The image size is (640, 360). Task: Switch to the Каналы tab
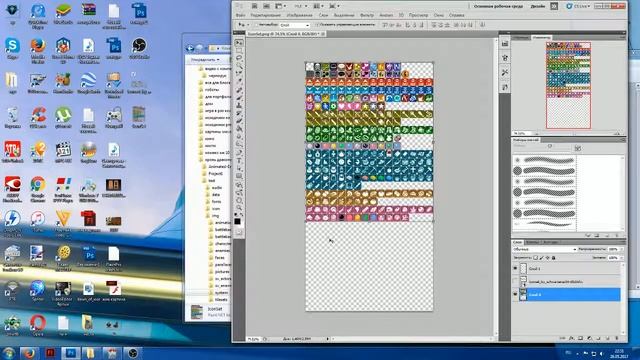(533, 242)
